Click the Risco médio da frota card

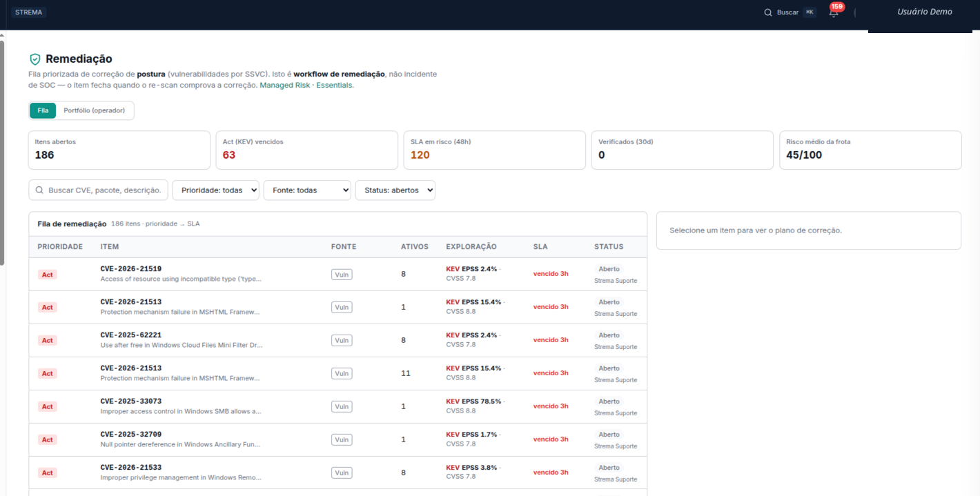pos(870,150)
